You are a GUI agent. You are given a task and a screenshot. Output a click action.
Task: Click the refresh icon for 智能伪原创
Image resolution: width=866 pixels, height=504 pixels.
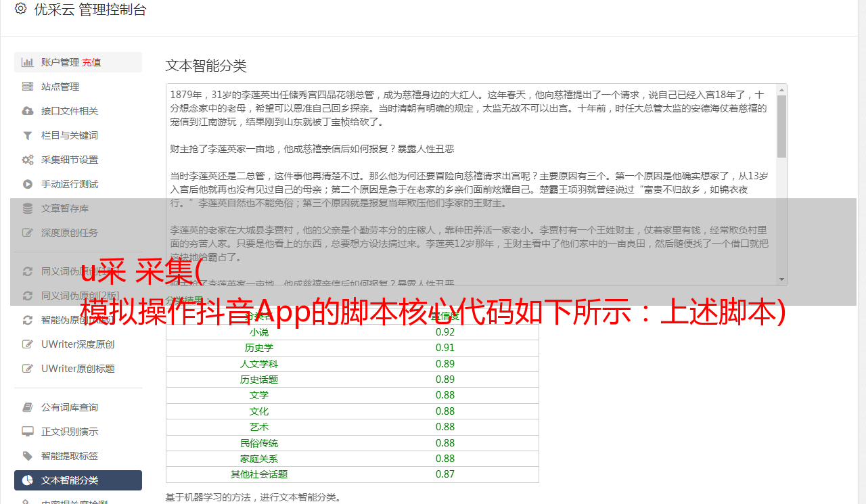coord(28,320)
